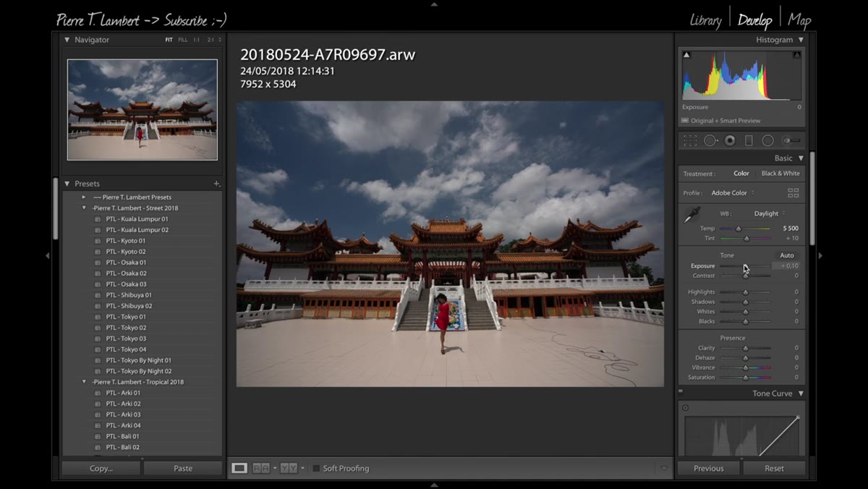Click PTL - Tokyo 04 preset icon
The image size is (868, 489).
pos(98,349)
